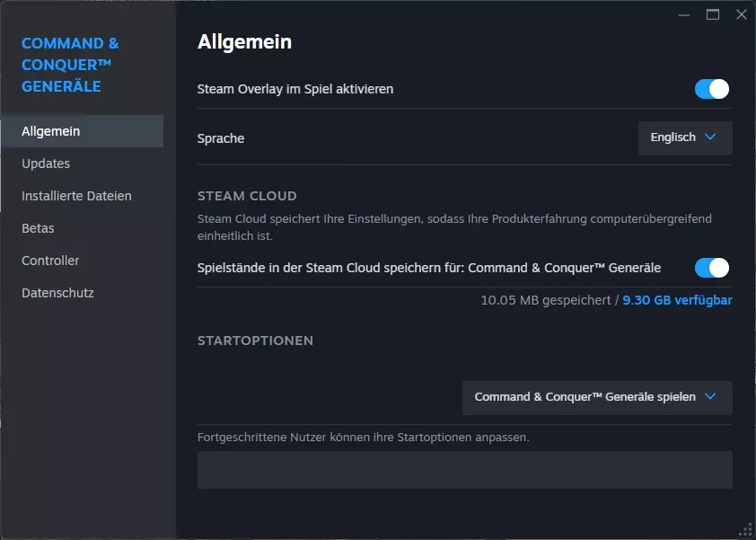Go to the Betas tab
The width and height of the screenshot is (756, 540).
38,228
